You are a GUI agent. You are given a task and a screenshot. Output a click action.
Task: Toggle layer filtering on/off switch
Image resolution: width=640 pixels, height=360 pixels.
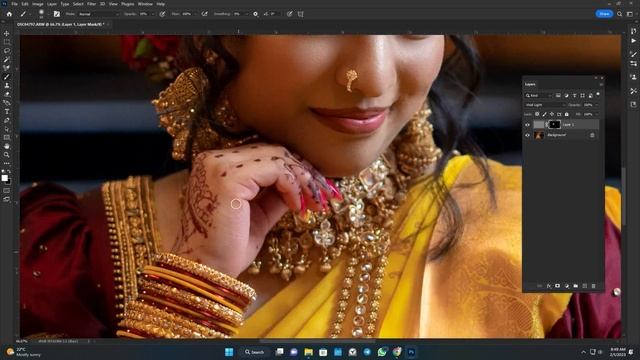[x=598, y=94]
